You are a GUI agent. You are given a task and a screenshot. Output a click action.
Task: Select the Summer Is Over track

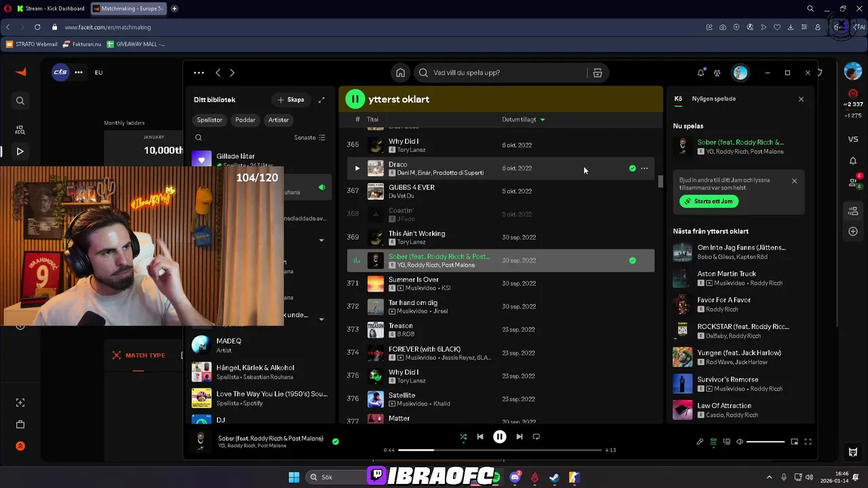pyautogui.click(x=500, y=283)
